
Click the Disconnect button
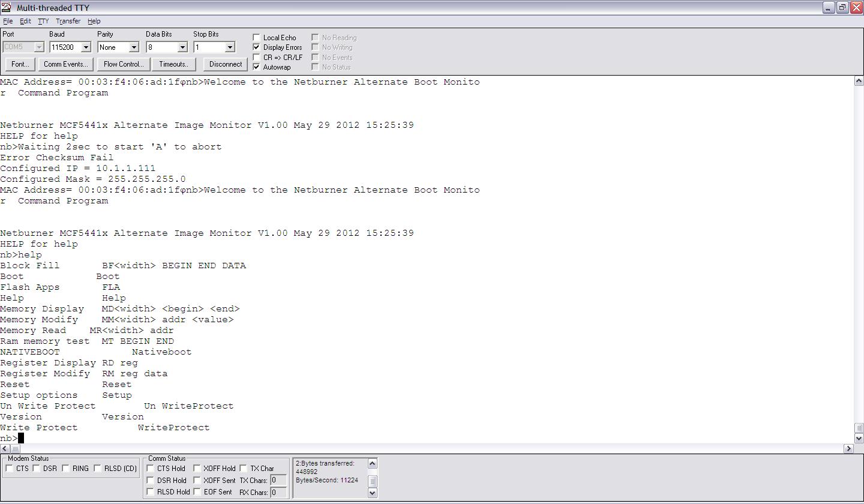[226, 64]
